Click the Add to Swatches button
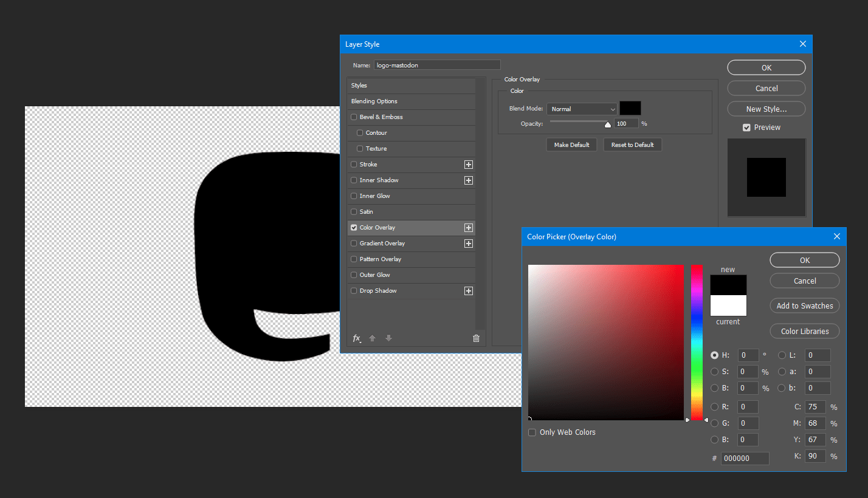 click(x=804, y=305)
